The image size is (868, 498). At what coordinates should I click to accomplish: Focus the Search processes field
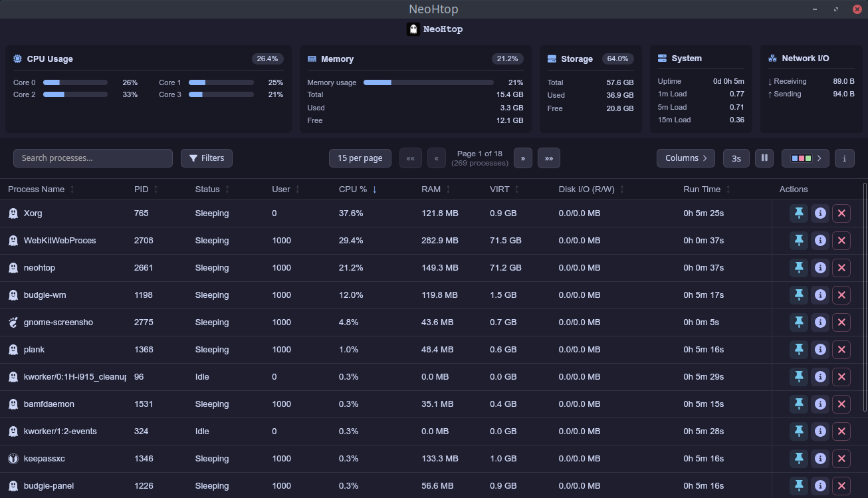[93, 158]
